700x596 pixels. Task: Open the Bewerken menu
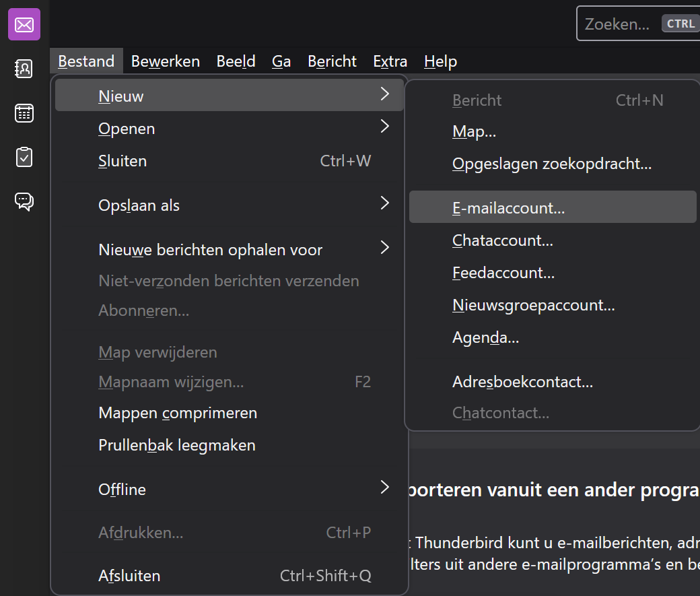166,61
